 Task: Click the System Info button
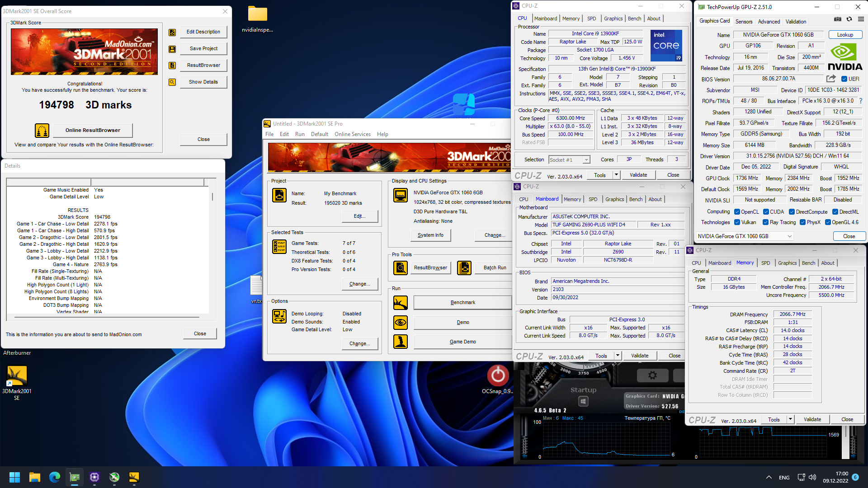430,235
